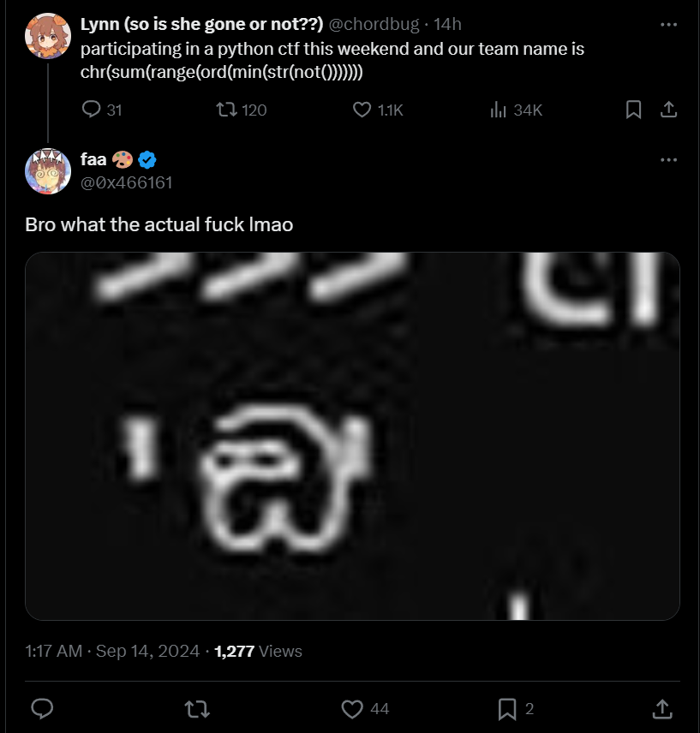Toggle bookmark on faa's tweet
This screenshot has width=700, height=733.
tap(507, 709)
